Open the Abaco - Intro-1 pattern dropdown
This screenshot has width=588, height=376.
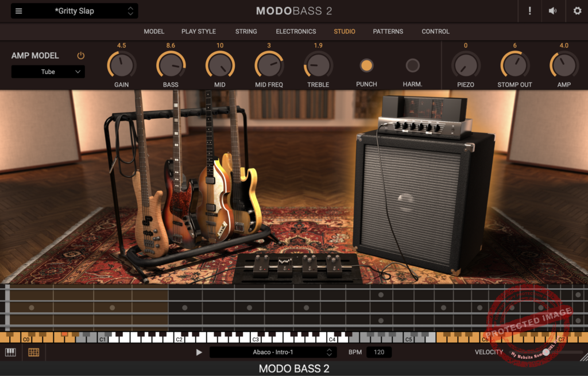tap(273, 352)
